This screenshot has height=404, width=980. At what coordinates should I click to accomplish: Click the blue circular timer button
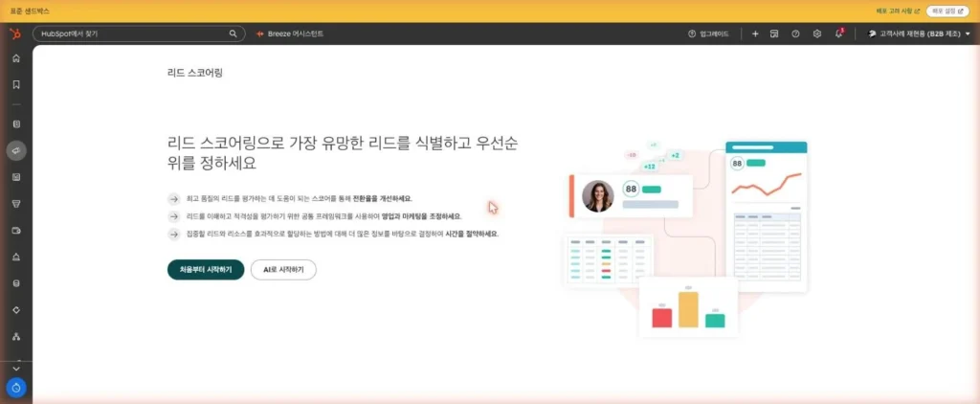[x=16, y=388]
